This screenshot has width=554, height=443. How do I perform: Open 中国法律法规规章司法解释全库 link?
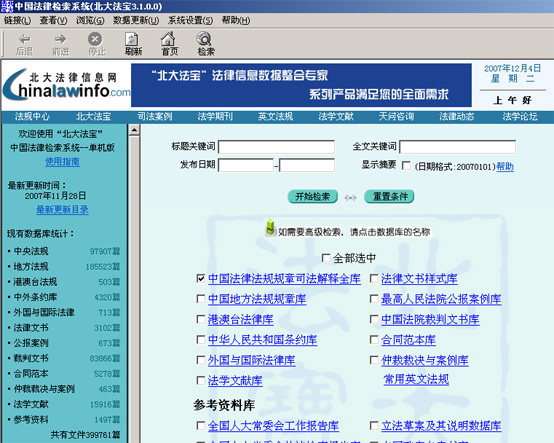(x=284, y=279)
